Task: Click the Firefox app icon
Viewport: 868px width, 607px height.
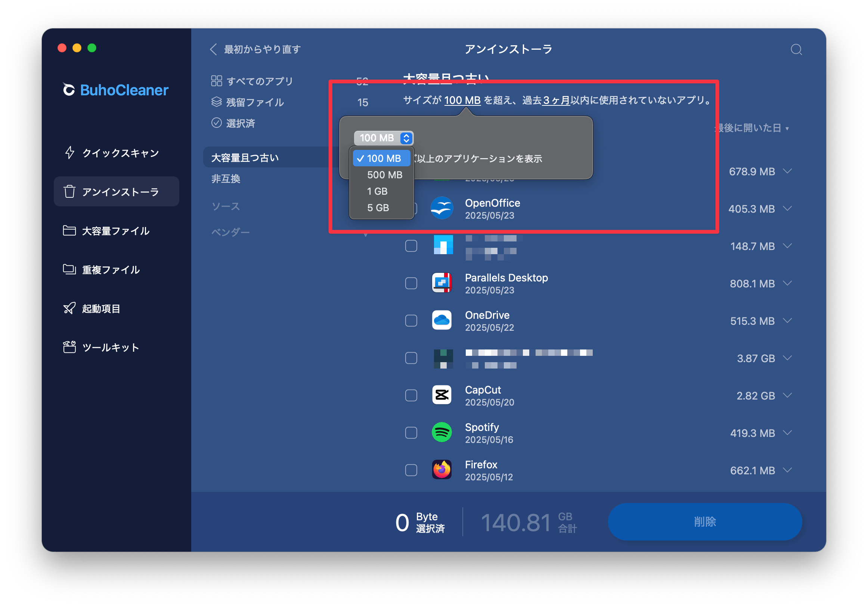Action: [x=441, y=469]
